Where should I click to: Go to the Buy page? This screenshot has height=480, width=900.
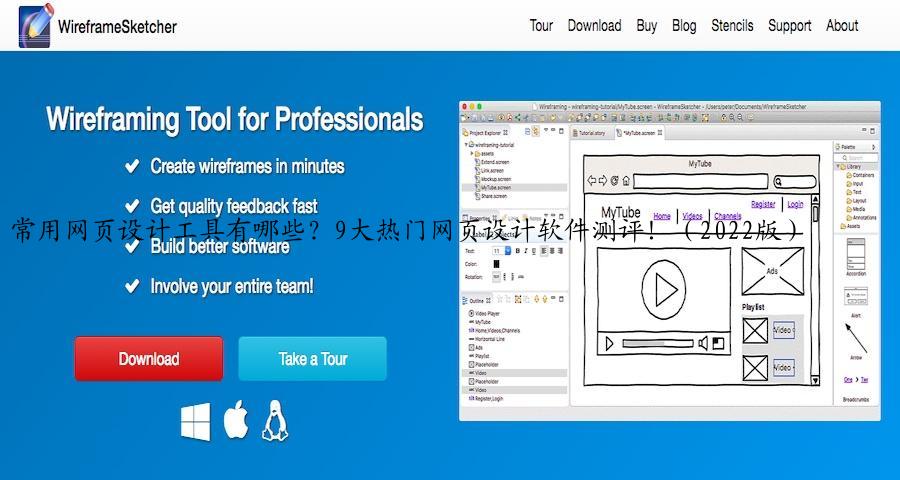(646, 26)
